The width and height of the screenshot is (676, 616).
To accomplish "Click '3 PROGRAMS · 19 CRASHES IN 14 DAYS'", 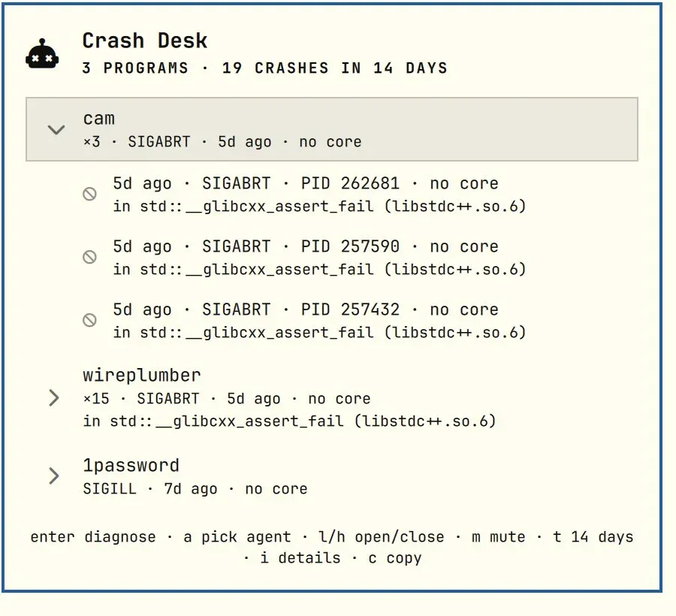I will (265, 68).
